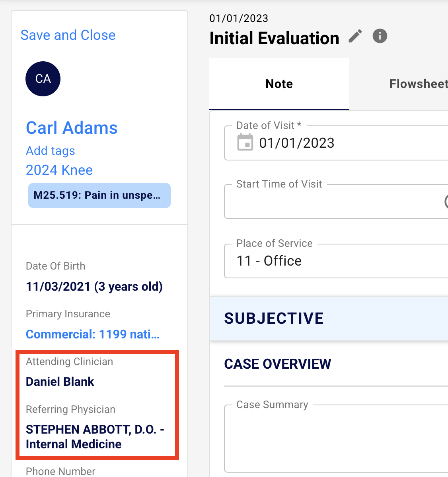Image resolution: width=448 pixels, height=477 pixels.
Task: Click the M25.519 diagnosis code chip
Action: (99, 195)
